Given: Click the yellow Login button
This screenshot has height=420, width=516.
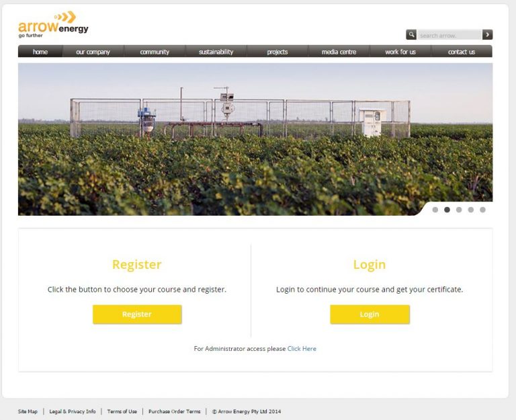Looking at the screenshot, I should [x=370, y=314].
